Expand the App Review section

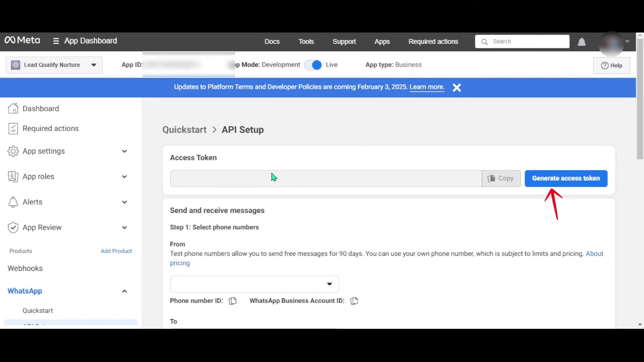124,228
